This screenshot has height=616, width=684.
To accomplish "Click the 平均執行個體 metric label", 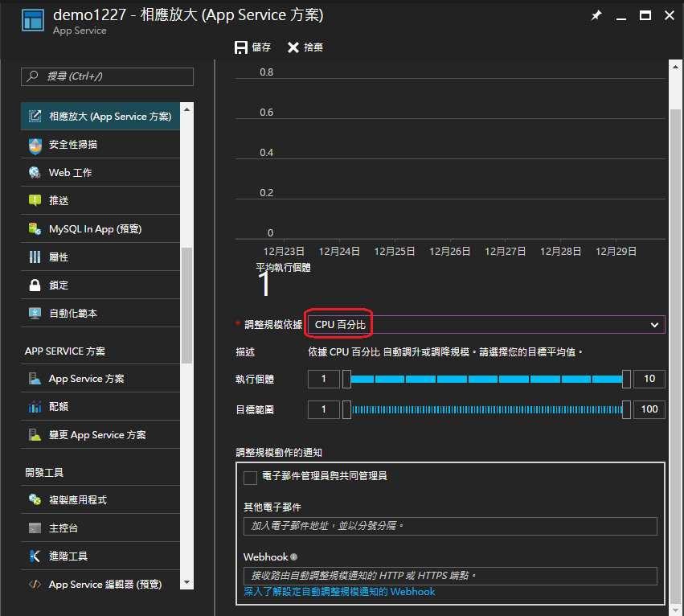I will [283, 268].
